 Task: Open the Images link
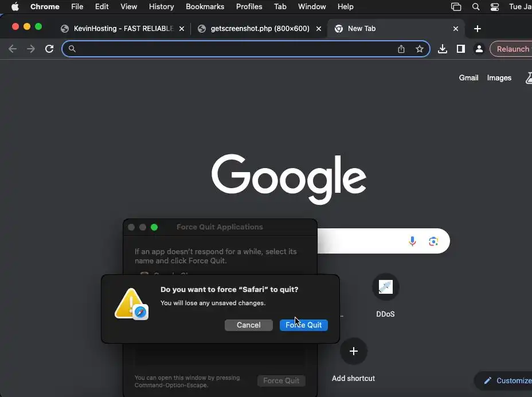point(499,78)
